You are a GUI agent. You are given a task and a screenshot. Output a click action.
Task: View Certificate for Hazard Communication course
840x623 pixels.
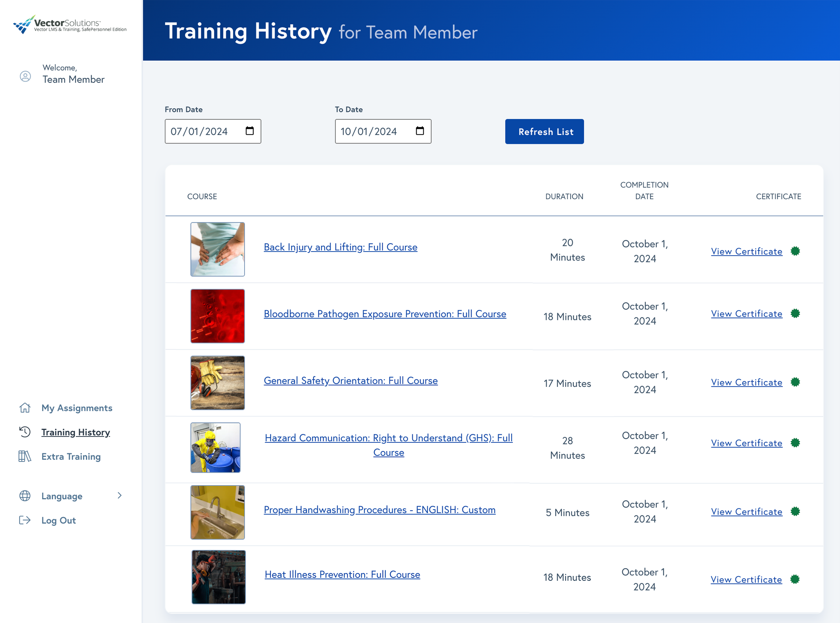[746, 443]
